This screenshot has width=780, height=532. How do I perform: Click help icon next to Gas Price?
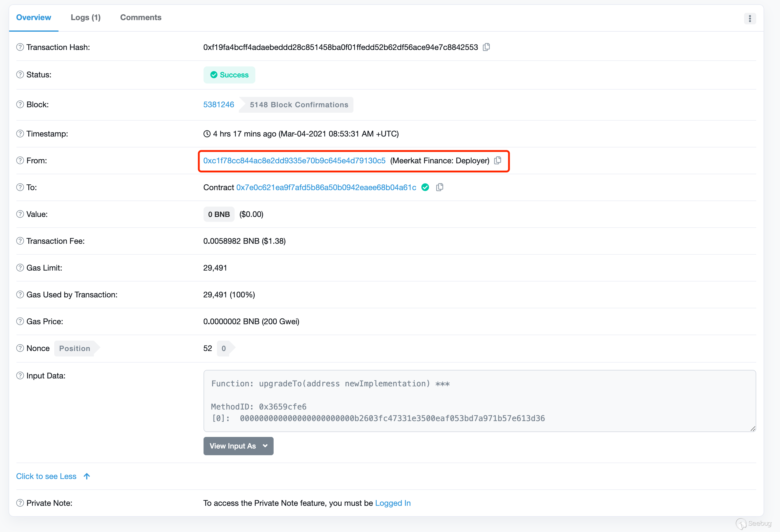[x=20, y=321]
